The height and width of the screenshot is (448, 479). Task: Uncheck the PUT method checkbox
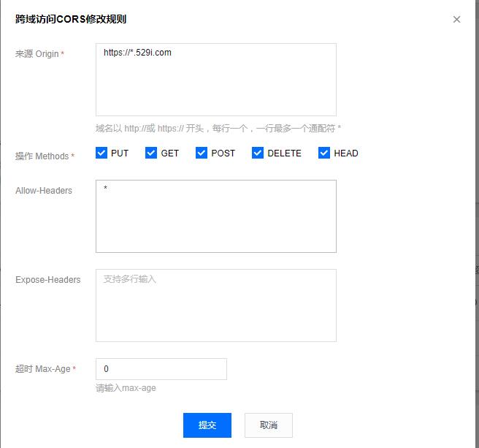point(101,153)
